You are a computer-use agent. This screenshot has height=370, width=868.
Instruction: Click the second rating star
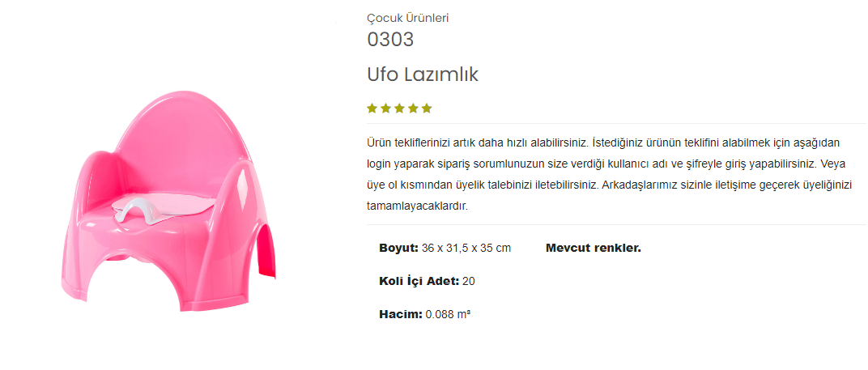(386, 108)
